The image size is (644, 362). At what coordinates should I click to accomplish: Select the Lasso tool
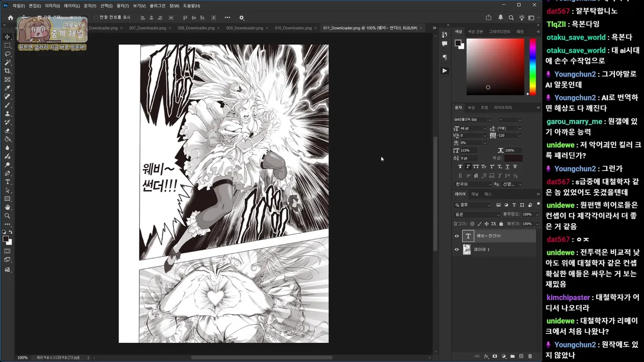point(8,54)
